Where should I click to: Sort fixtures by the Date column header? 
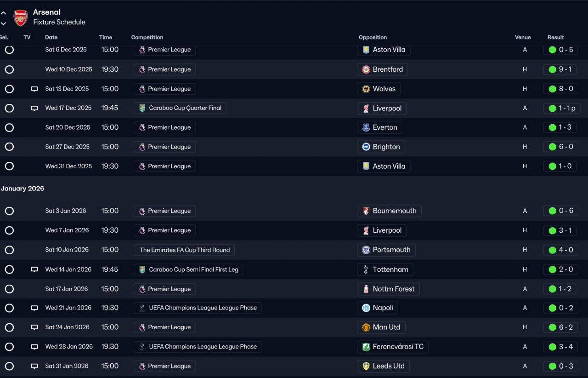[x=51, y=37]
